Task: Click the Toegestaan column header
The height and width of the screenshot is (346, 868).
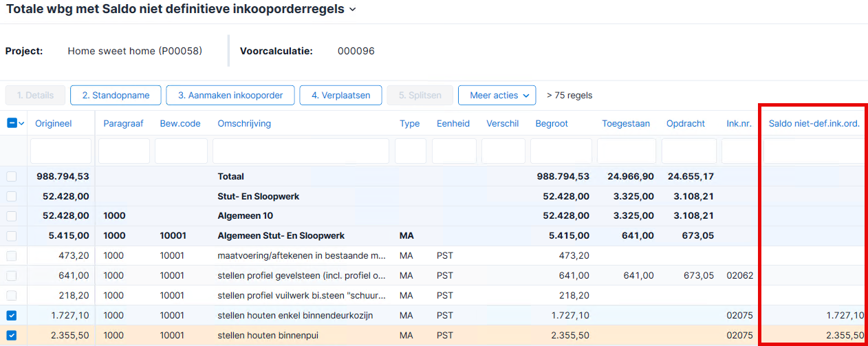Action: click(626, 124)
